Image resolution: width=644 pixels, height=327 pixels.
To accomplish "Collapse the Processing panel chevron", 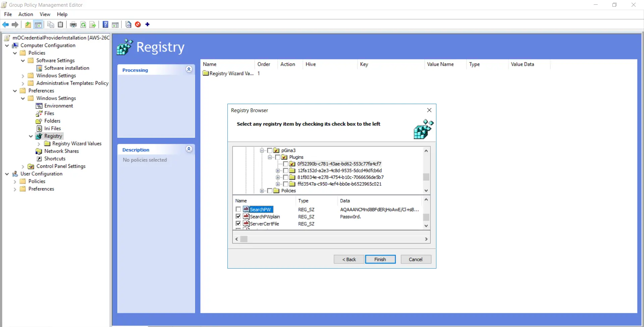I will coord(189,69).
